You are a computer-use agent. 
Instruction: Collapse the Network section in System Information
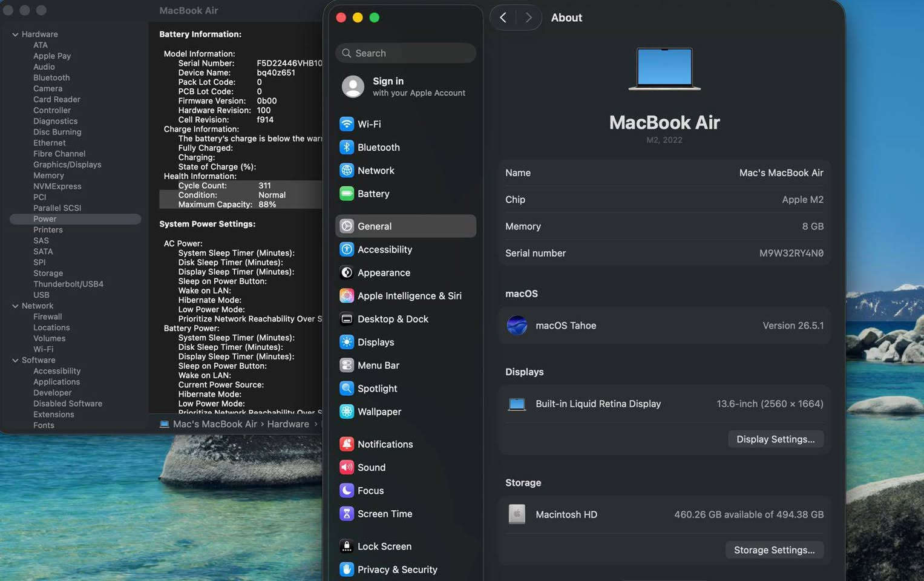click(x=15, y=306)
